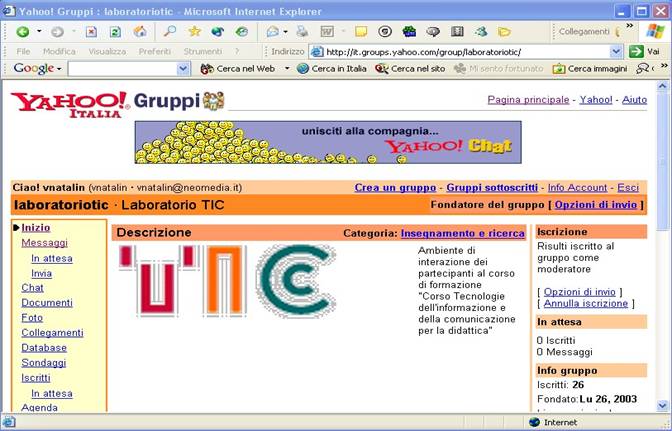
Task: Click Cerca nel sito toolbar button
Action: click(410, 69)
